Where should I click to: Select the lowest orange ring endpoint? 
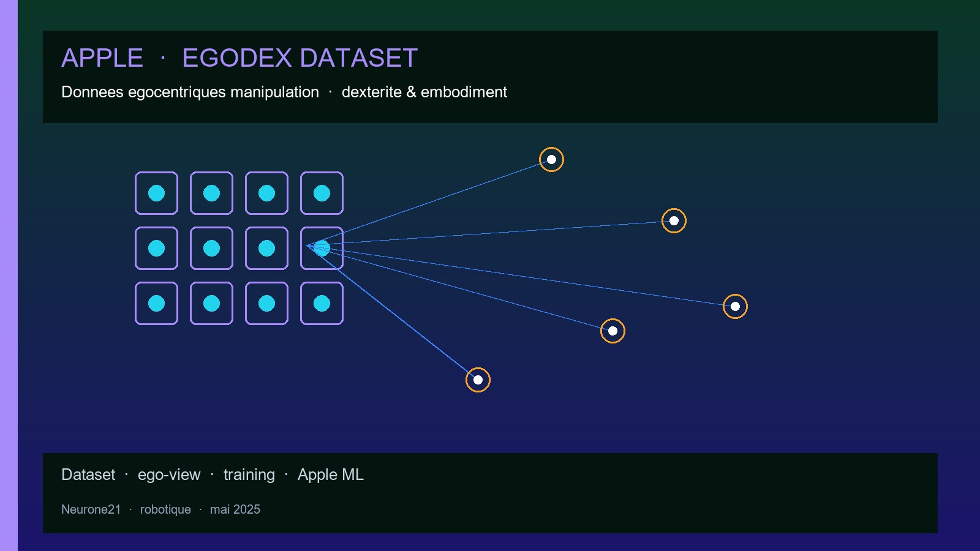tap(478, 380)
